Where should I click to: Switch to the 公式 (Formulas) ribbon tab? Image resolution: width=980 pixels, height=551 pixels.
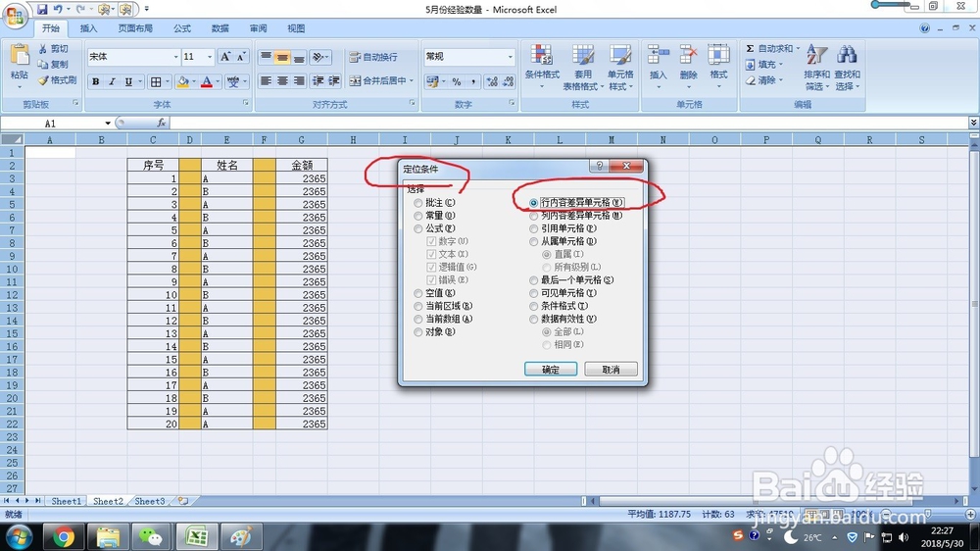click(182, 28)
